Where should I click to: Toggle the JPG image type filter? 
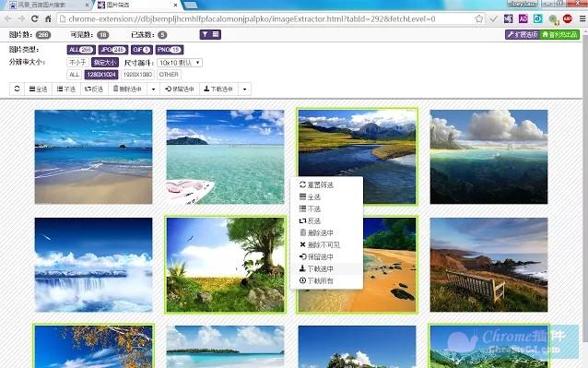click(113, 50)
